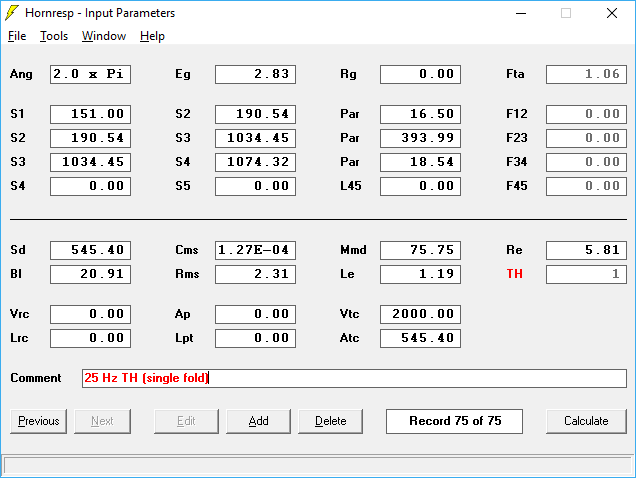Click the TH field showing 1
This screenshot has width=636, height=478.
(x=586, y=274)
